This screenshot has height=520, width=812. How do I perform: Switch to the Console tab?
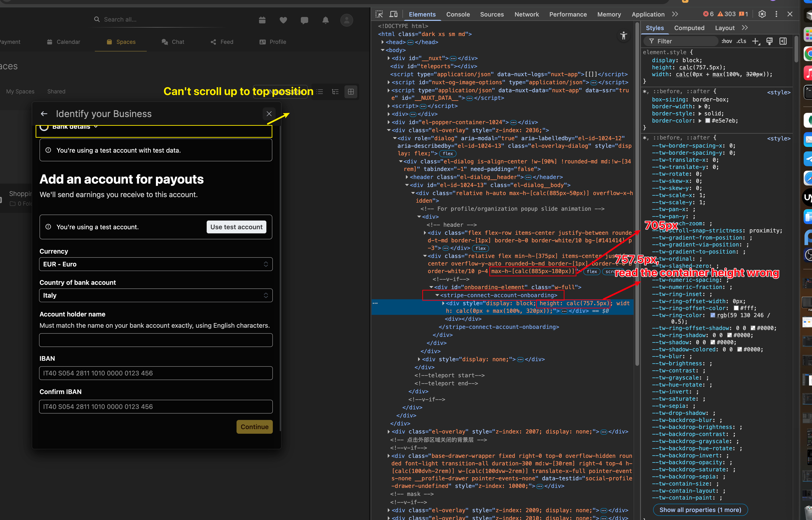tap(458, 14)
